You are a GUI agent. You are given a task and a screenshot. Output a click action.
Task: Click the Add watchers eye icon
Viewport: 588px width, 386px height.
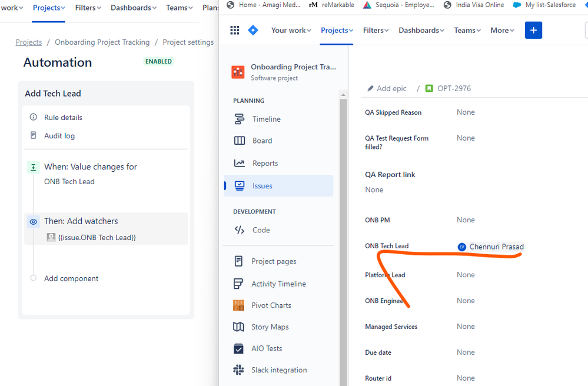pos(34,222)
